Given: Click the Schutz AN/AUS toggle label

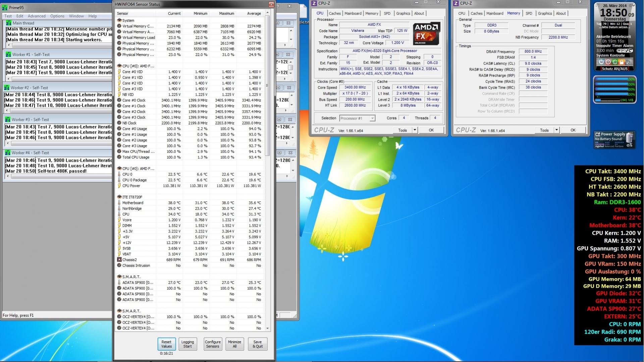Looking at the screenshot, I should pos(614,69).
